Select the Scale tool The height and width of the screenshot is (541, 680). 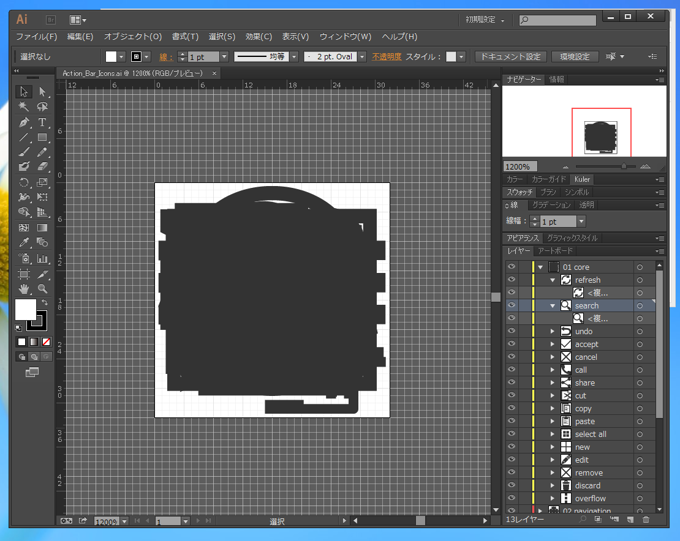pos(42,182)
